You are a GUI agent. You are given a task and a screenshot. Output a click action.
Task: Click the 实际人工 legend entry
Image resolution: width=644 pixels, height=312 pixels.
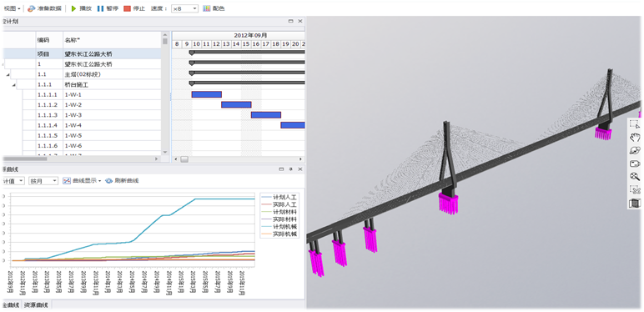click(279, 205)
